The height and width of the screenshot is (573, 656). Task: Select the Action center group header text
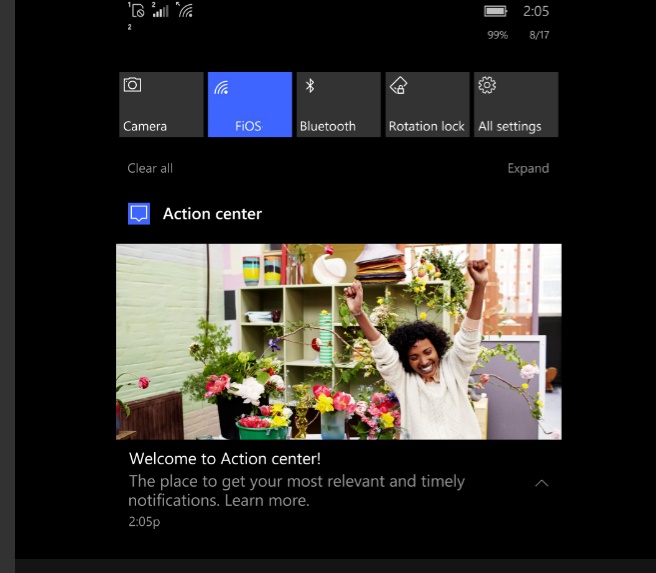pos(212,214)
